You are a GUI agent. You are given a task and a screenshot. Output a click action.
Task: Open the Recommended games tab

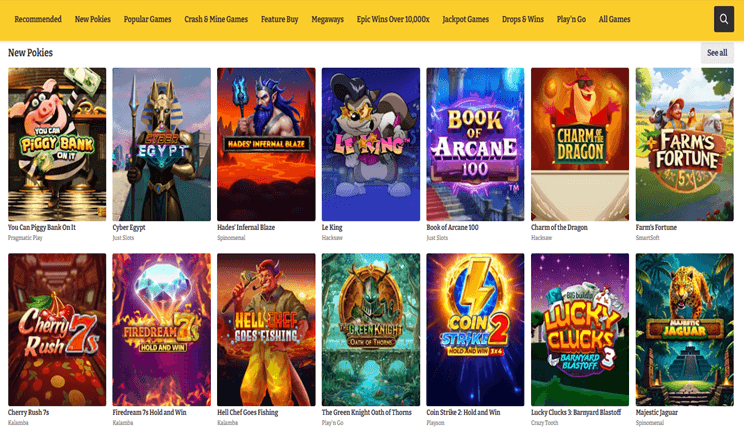pyautogui.click(x=38, y=19)
